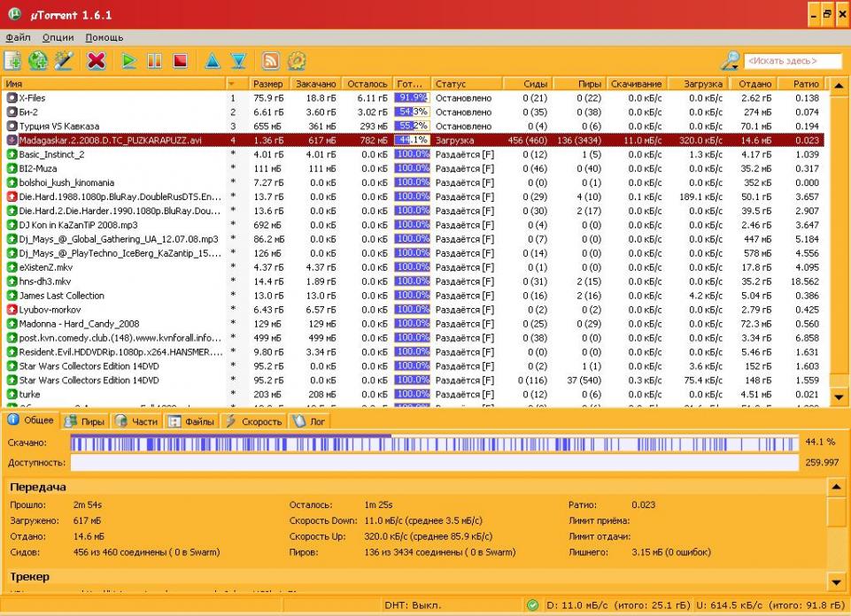Sort torrents by the Осталось column header

coord(367,84)
